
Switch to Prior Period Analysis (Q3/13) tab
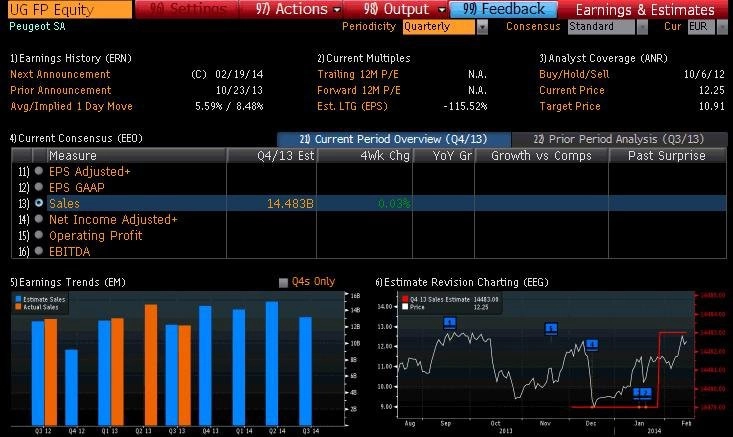tap(618, 139)
